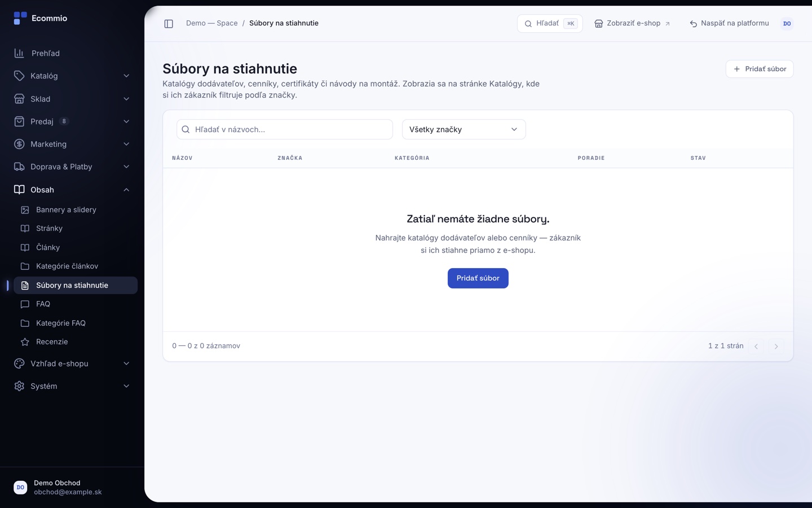The height and width of the screenshot is (508, 812).
Task: Collapse the Obsah menu chevron
Action: coord(126,190)
